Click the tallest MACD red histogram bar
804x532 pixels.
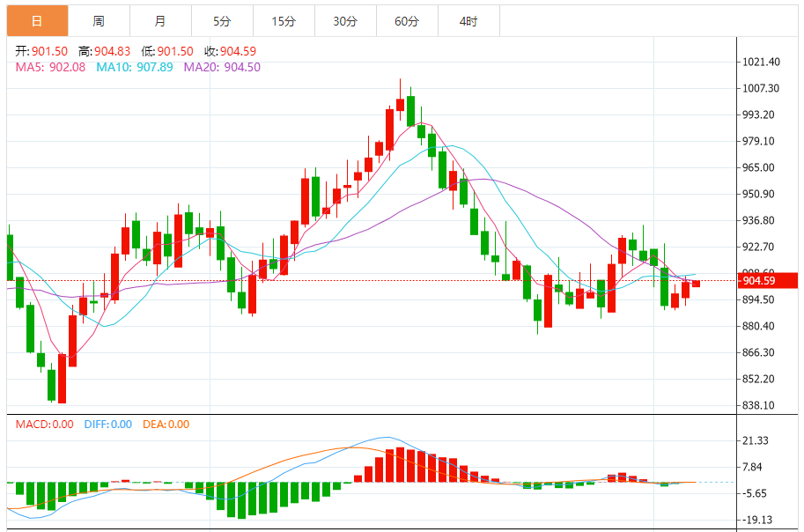[x=400, y=465]
